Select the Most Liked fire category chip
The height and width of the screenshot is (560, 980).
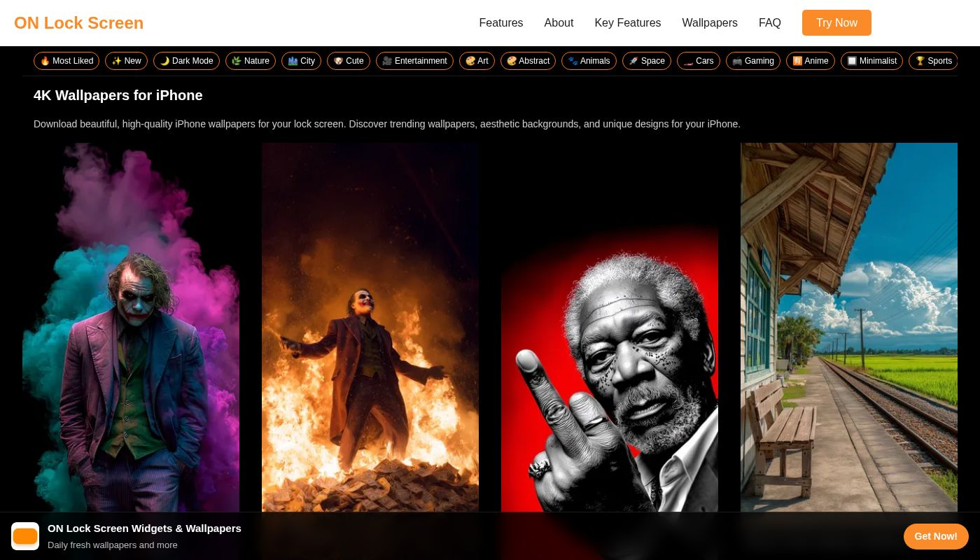pos(66,61)
